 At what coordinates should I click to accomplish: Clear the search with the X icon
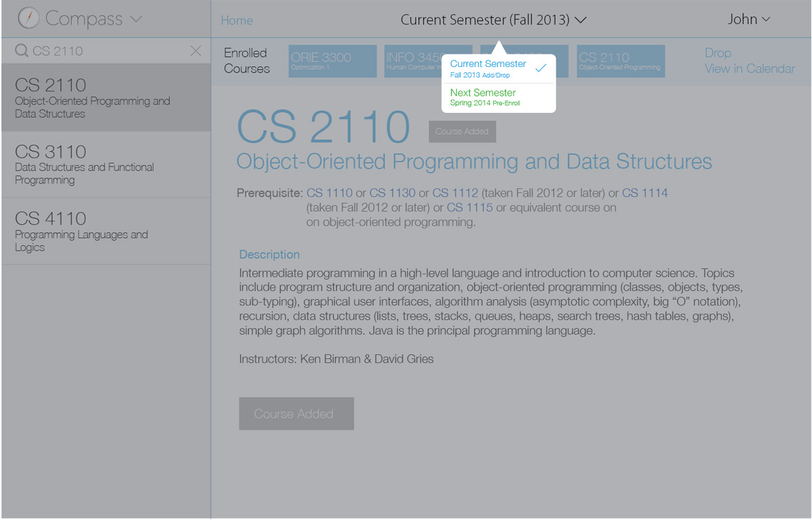tap(196, 51)
